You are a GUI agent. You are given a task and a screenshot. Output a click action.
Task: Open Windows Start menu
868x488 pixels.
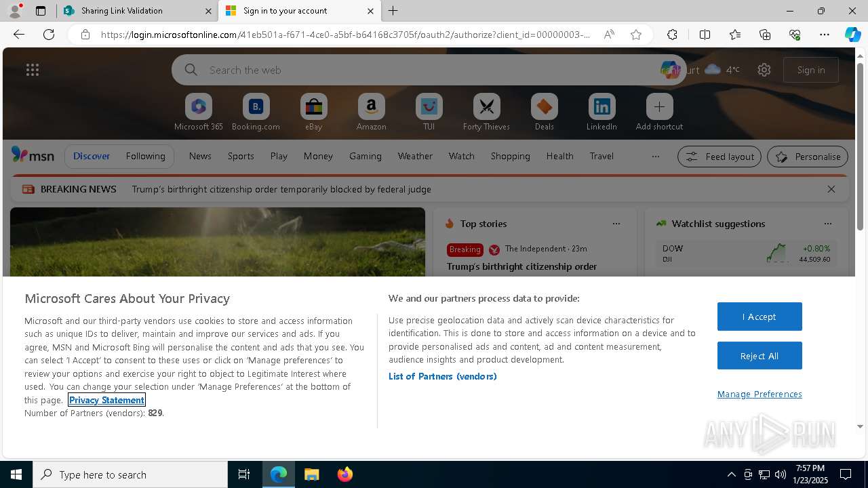(x=16, y=474)
